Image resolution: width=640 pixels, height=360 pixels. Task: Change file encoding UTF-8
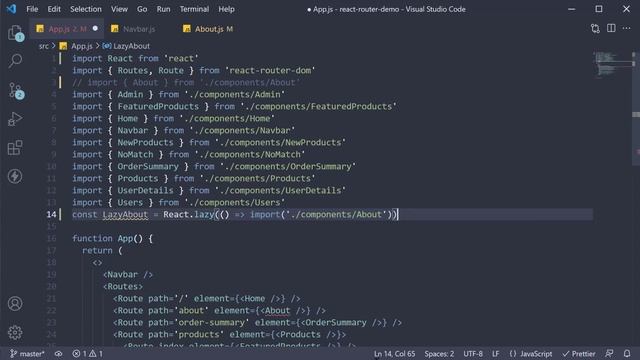(x=473, y=353)
